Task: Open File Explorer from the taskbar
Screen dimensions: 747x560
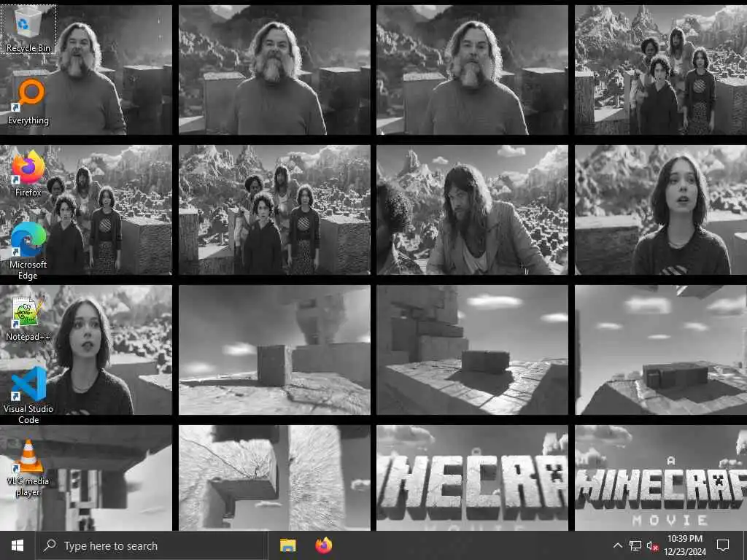Action: pos(287,545)
